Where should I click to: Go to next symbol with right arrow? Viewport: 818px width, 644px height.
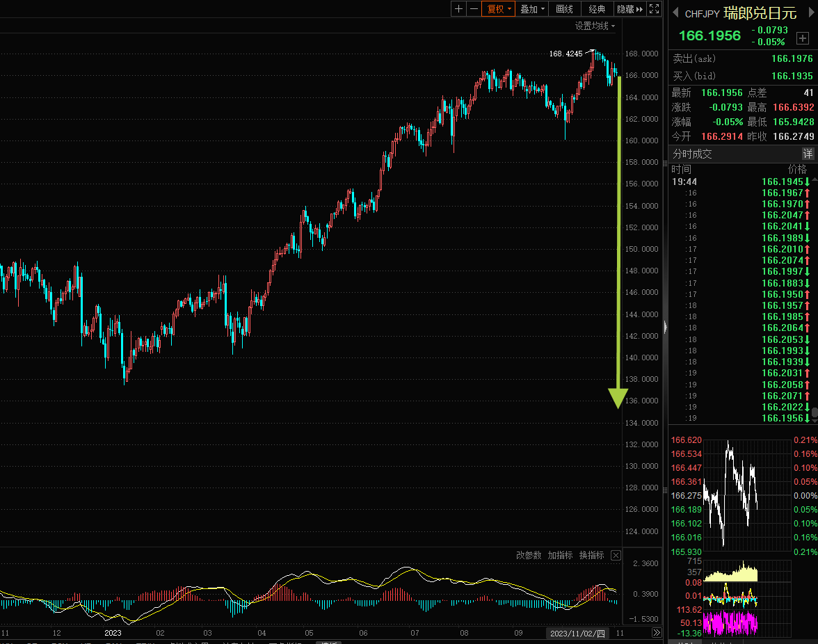[x=811, y=13]
